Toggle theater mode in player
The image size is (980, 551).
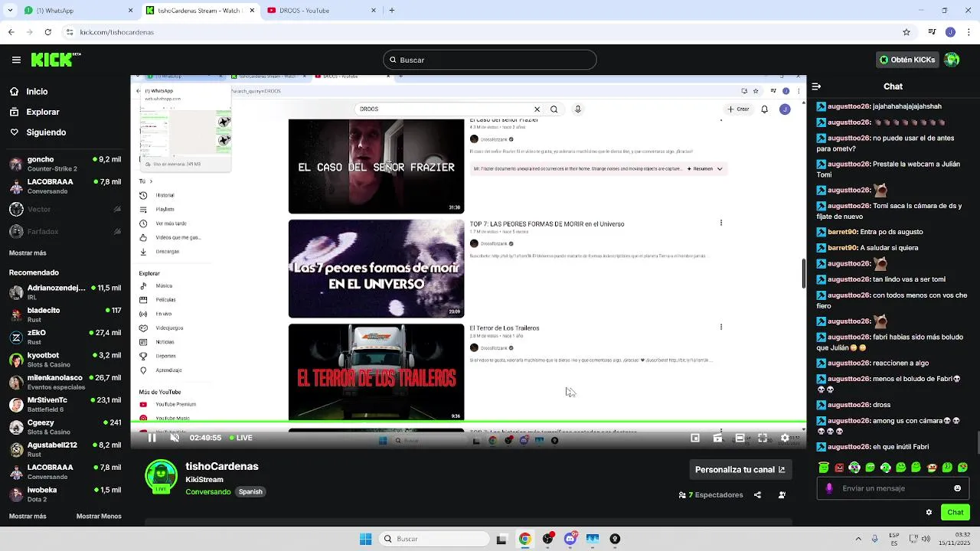(740, 438)
